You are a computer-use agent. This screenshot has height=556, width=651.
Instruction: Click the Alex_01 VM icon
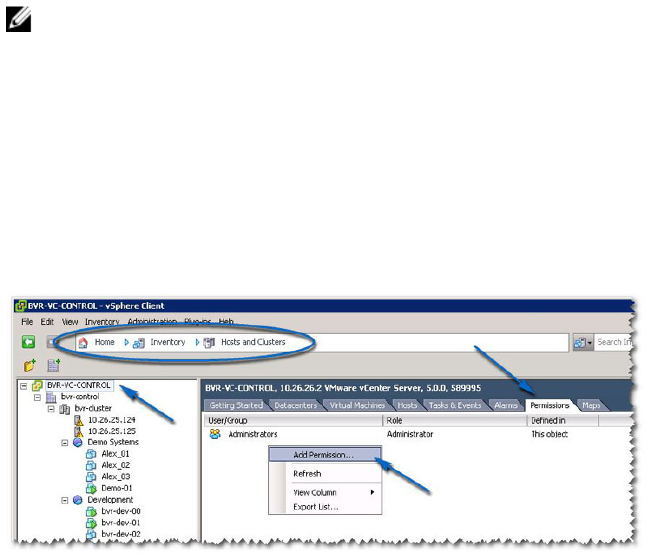click(x=91, y=454)
